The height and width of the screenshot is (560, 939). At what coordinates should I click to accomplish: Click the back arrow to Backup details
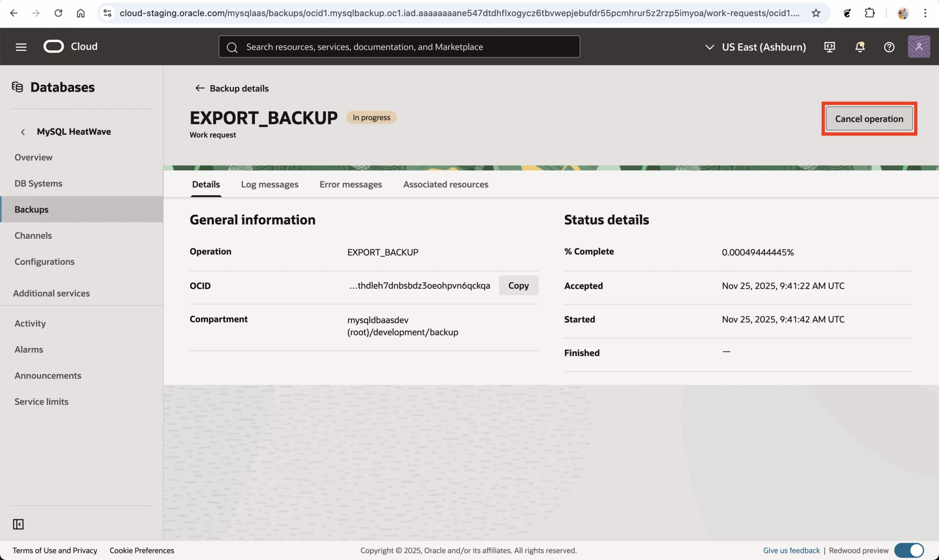(200, 88)
